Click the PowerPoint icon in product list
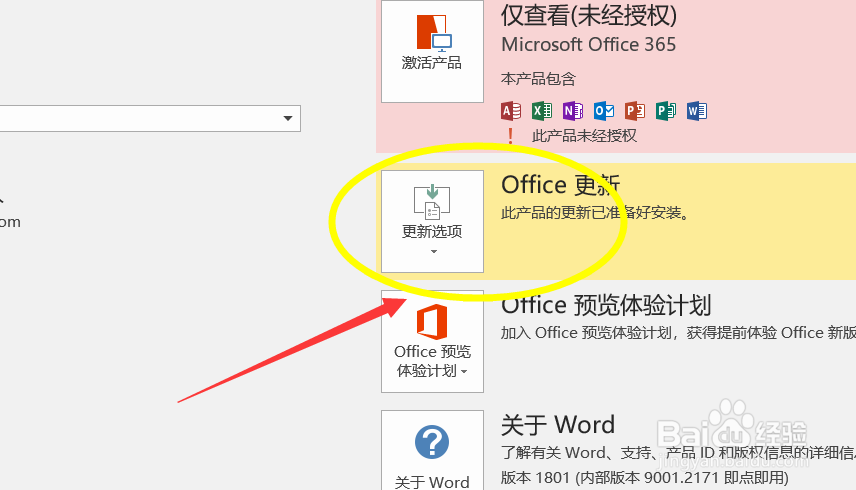 coord(635,111)
